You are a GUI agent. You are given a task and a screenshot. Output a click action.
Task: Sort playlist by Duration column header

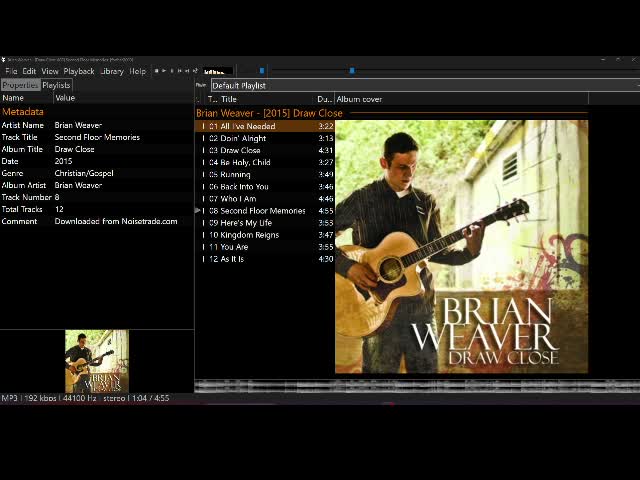click(x=324, y=99)
